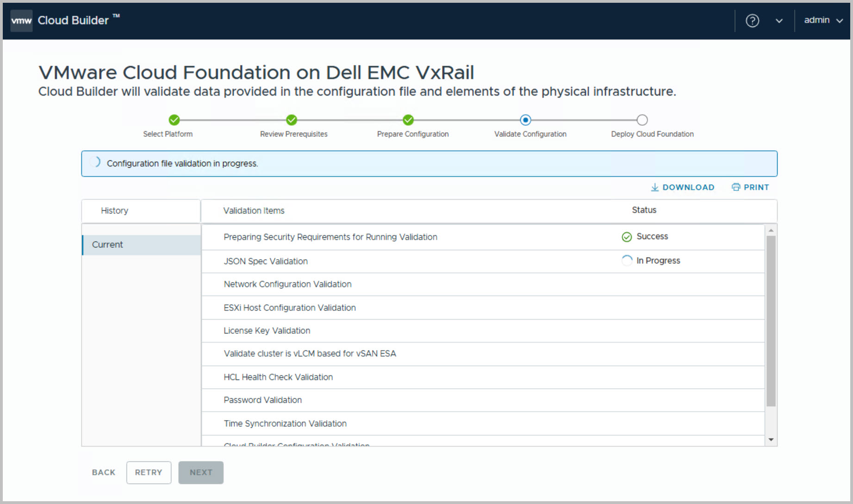Click the Select Platform completed step icon
Screen dimensions: 853x504
coord(174,120)
